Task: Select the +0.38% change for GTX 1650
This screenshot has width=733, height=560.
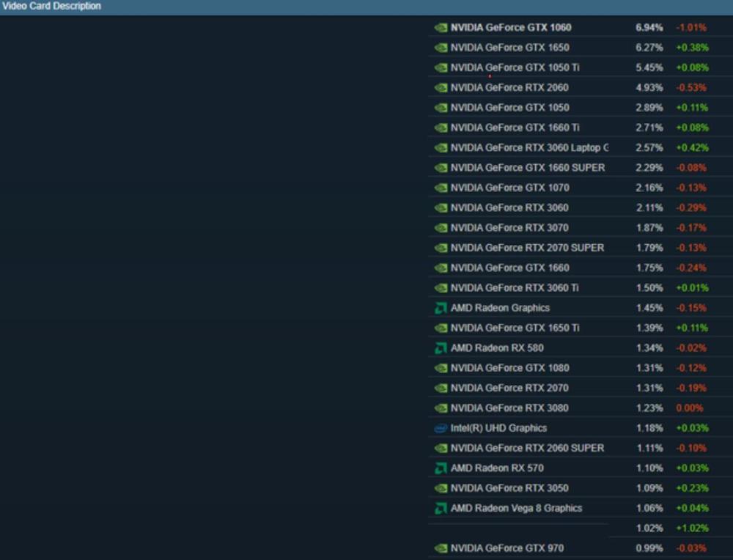Action: 693,48
